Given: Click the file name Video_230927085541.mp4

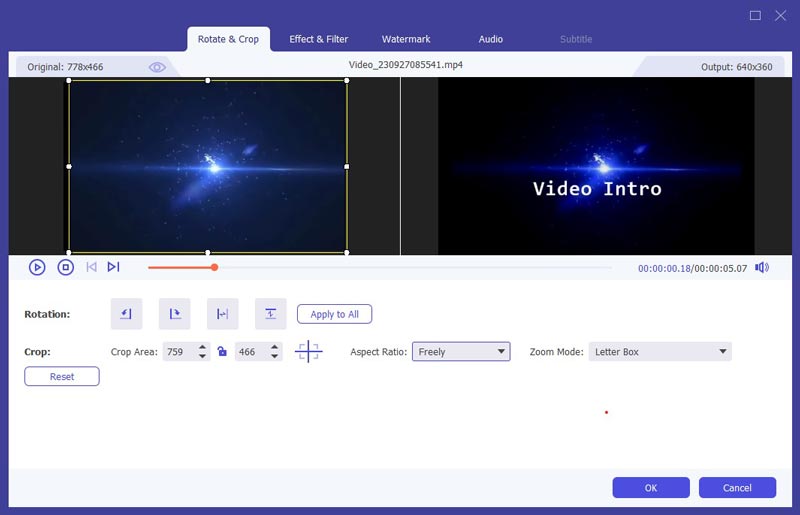Looking at the screenshot, I should (406, 65).
